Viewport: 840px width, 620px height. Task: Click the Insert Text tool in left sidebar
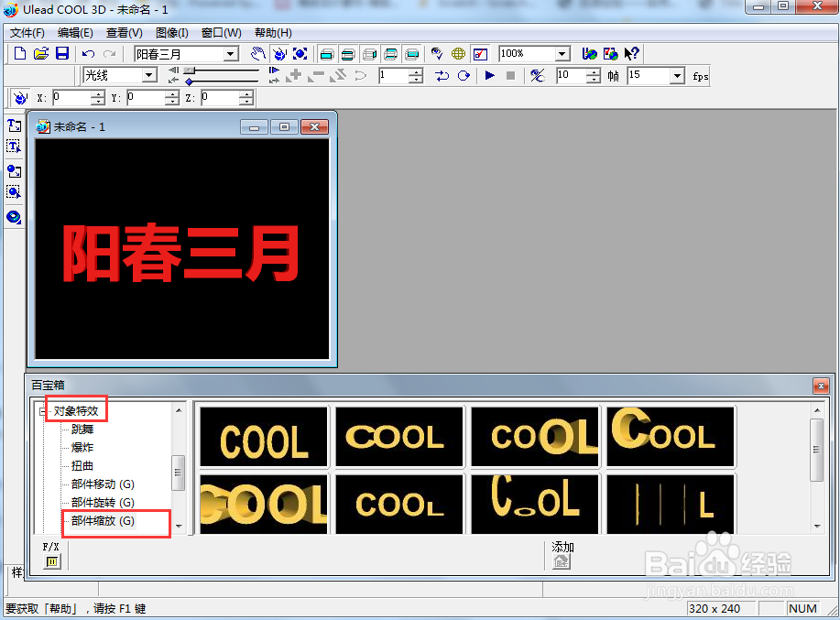[x=14, y=125]
